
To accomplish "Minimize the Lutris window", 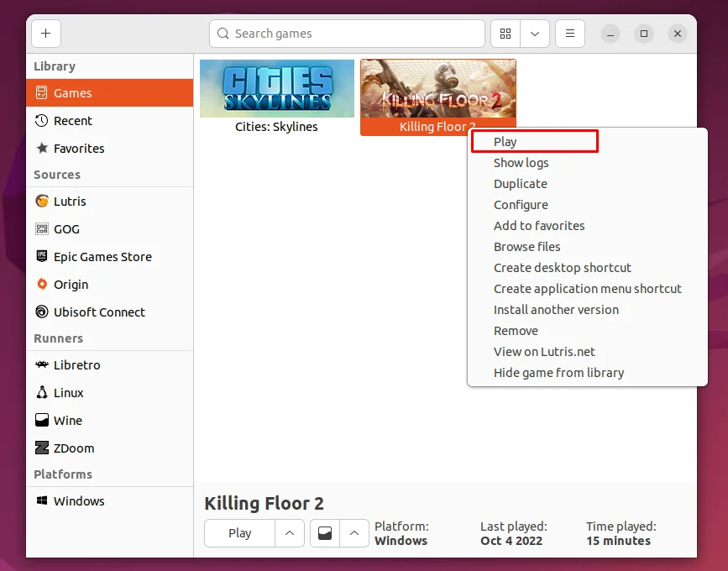I will coord(610,34).
